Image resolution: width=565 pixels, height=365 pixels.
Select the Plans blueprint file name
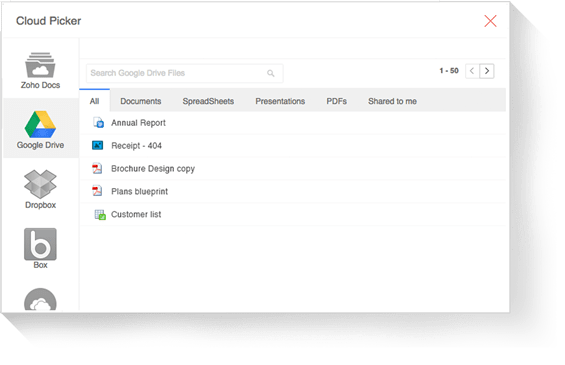pos(139,191)
